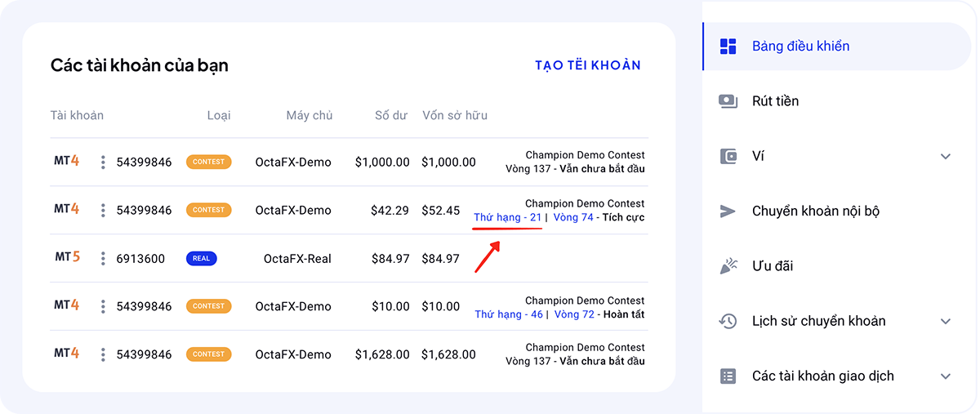980x414 pixels.
Task: Open the Thứ hạng - 46 ranking link
Action: coord(509,314)
